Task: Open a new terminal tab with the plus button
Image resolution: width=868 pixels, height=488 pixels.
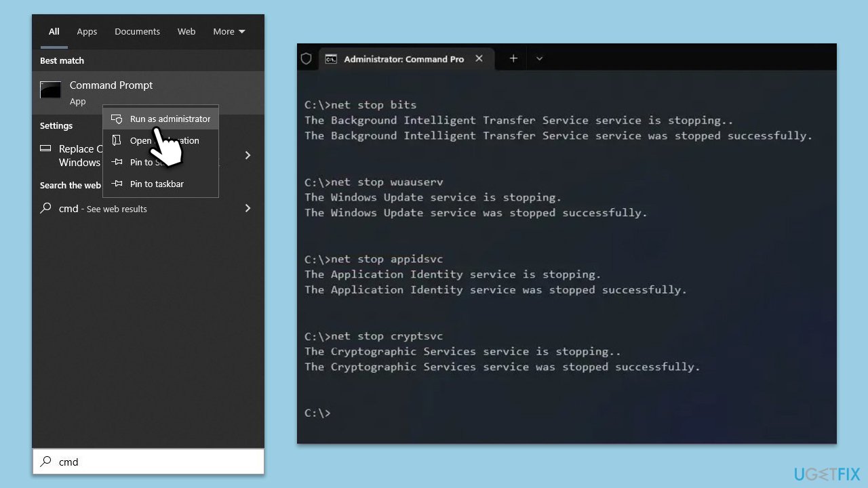Action: (513, 59)
